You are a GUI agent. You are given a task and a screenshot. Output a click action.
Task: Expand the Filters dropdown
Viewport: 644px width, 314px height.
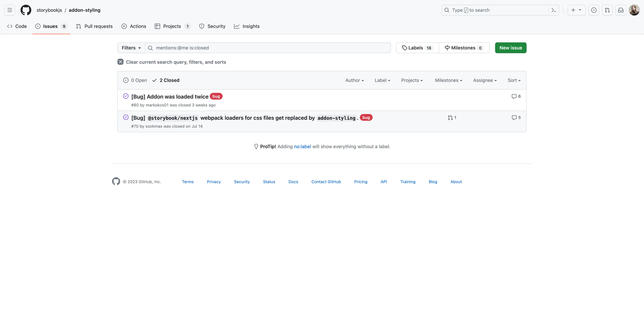point(131,48)
